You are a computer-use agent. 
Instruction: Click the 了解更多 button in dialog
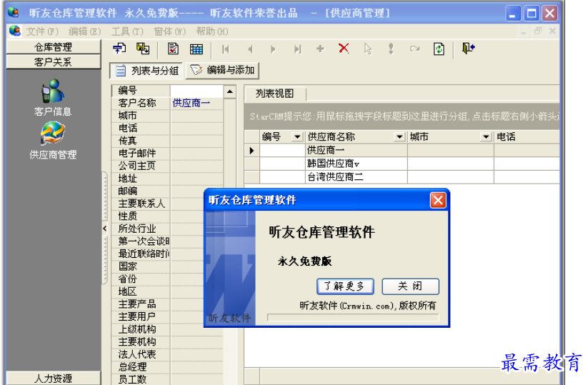click(345, 286)
